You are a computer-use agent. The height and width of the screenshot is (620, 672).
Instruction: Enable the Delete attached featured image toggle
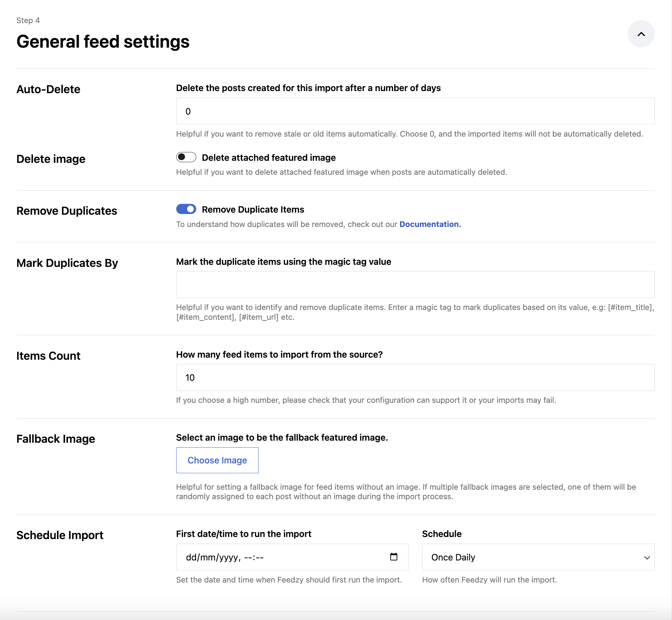click(186, 157)
